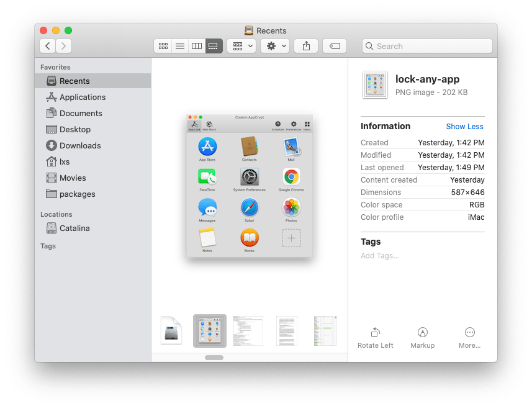The image size is (532, 408).
Task: Click the house icon beside lxs
Action: click(52, 161)
